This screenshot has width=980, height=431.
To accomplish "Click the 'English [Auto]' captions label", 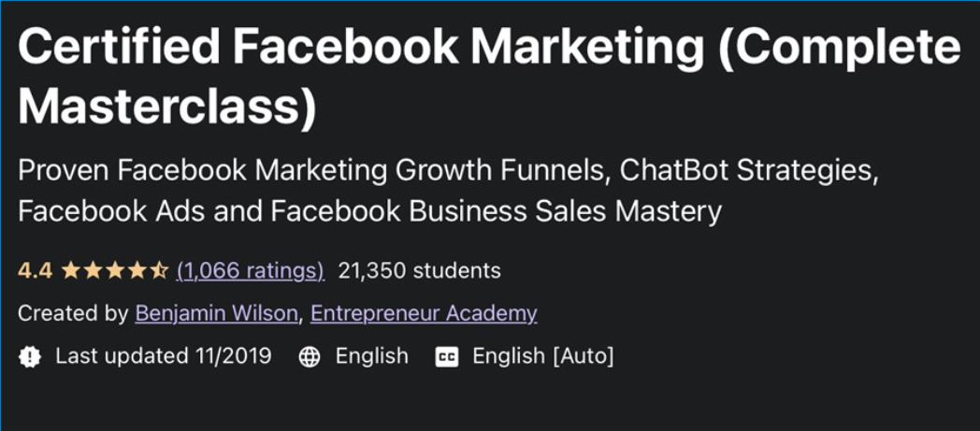I will tap(542, 356).
